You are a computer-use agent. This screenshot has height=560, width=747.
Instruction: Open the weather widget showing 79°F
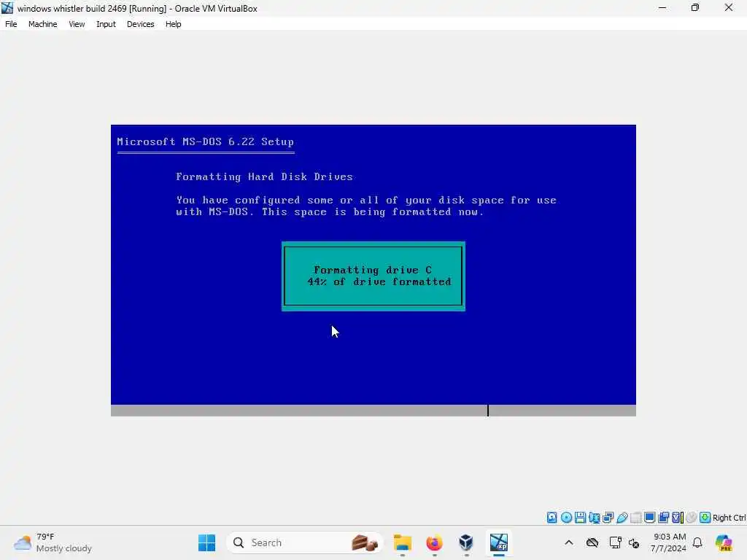(53, 542)
